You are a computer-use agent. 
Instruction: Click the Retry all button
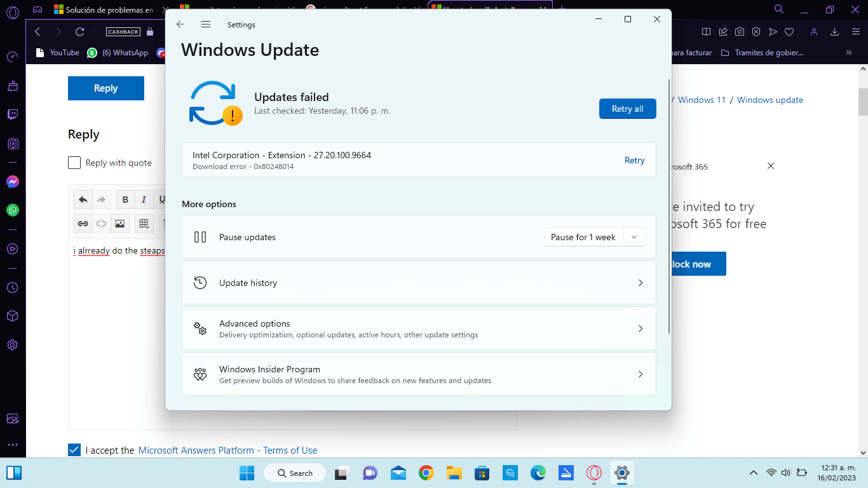[x=627, y=109]
